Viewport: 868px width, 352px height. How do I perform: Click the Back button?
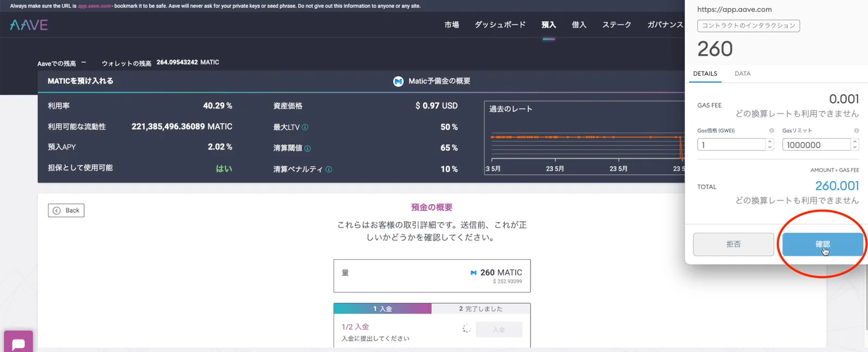coord(66,210)
